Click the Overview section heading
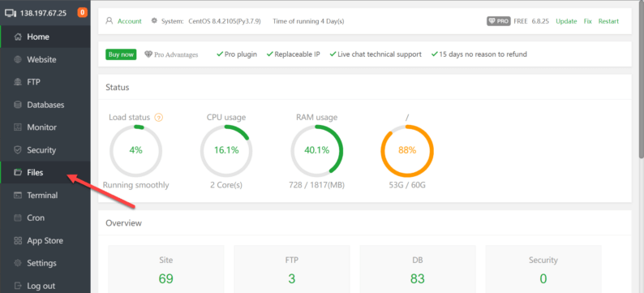Screen dimensions: 644x293 pyautogui.click(x=123, y=223)
